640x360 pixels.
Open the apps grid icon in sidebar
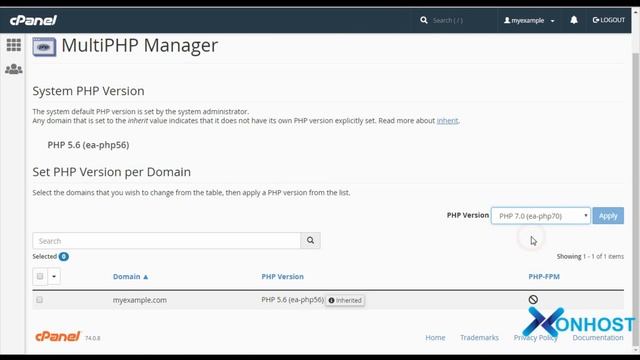coord(13,44)
